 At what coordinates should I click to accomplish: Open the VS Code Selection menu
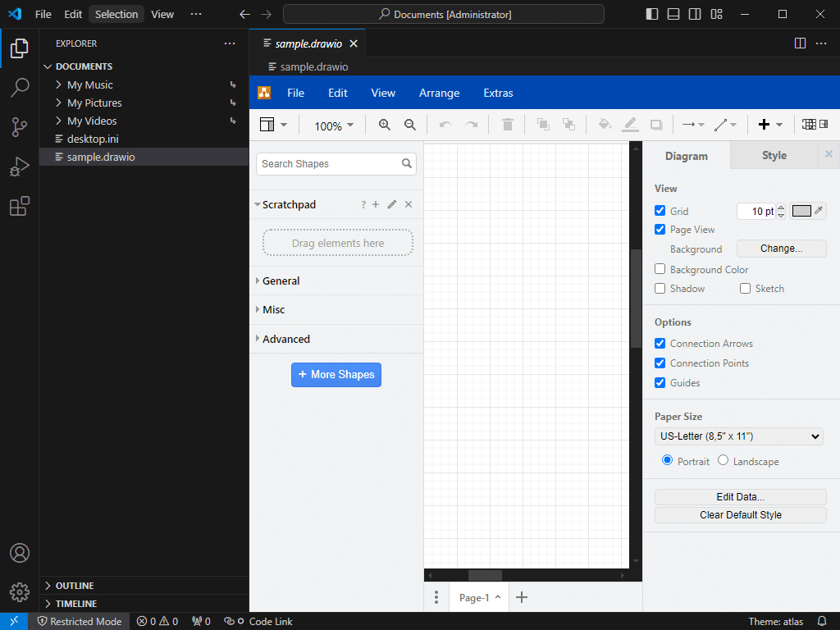pos(116,15)
